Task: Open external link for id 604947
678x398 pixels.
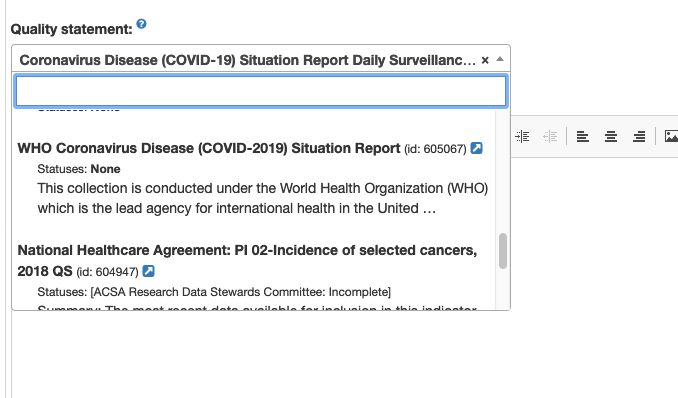Action: tap(148, 271)
